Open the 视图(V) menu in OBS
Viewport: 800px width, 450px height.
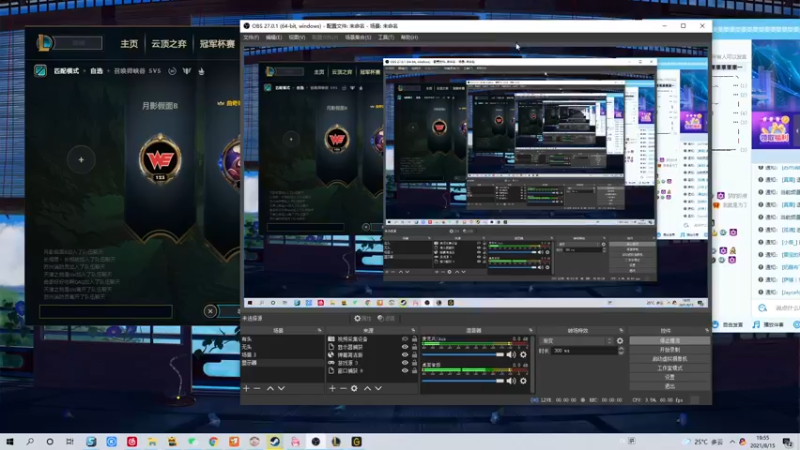297,37
